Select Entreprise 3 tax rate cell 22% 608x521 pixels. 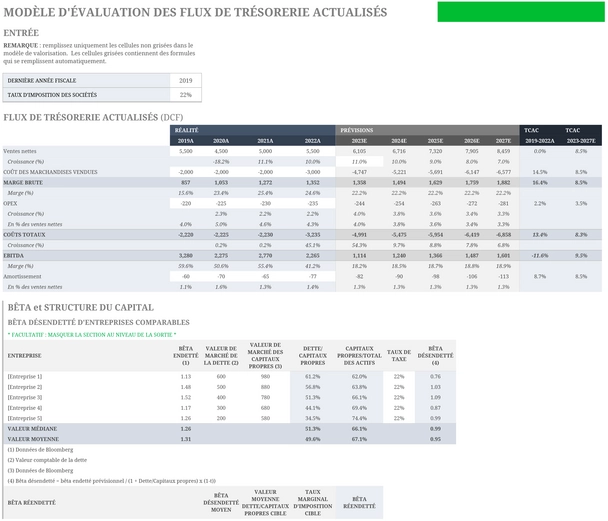pyautogui.click(x=399, y=398)
